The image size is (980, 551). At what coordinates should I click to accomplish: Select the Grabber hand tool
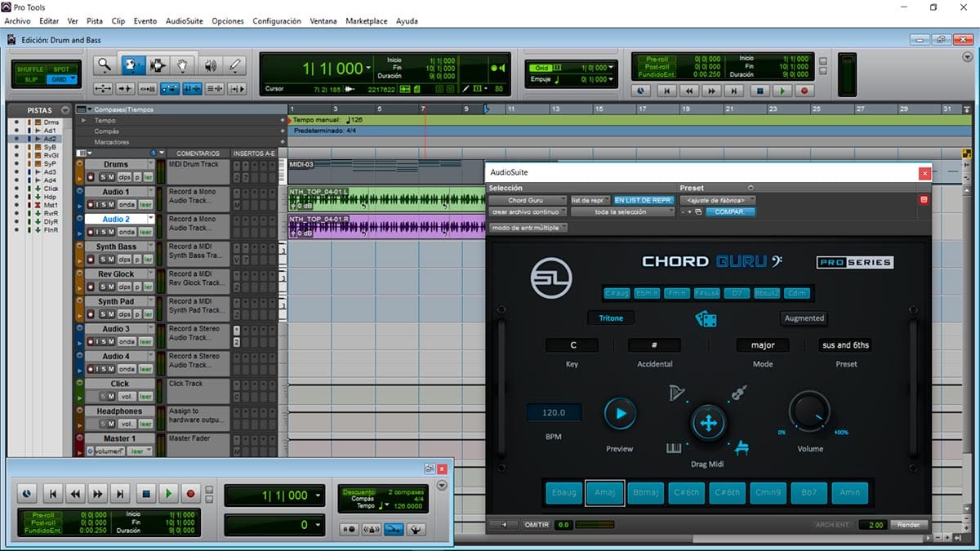[184, 65]
